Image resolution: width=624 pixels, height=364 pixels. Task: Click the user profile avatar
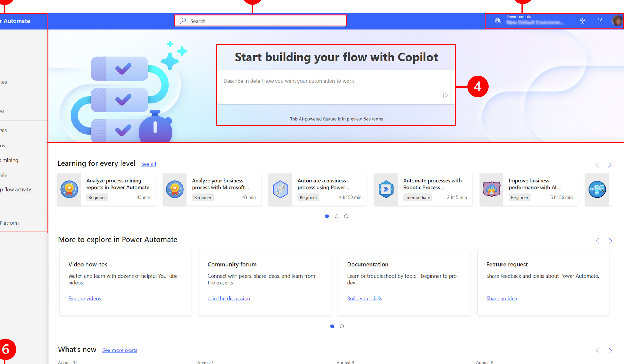(617, 21)
